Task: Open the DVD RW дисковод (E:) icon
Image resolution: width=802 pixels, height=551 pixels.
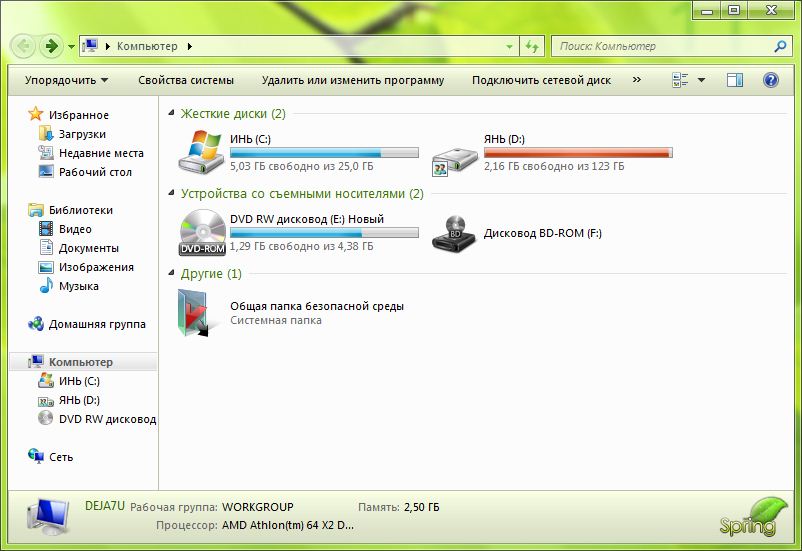Action: tap(202, 232)
